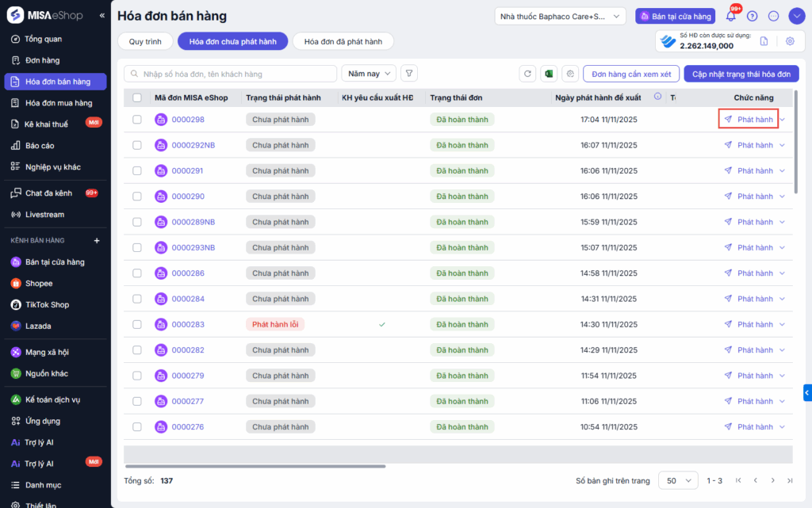Open Shopee channel in sidebar
Image resolution: width=812 pixels, height=508 pixels.
(39, 283)
